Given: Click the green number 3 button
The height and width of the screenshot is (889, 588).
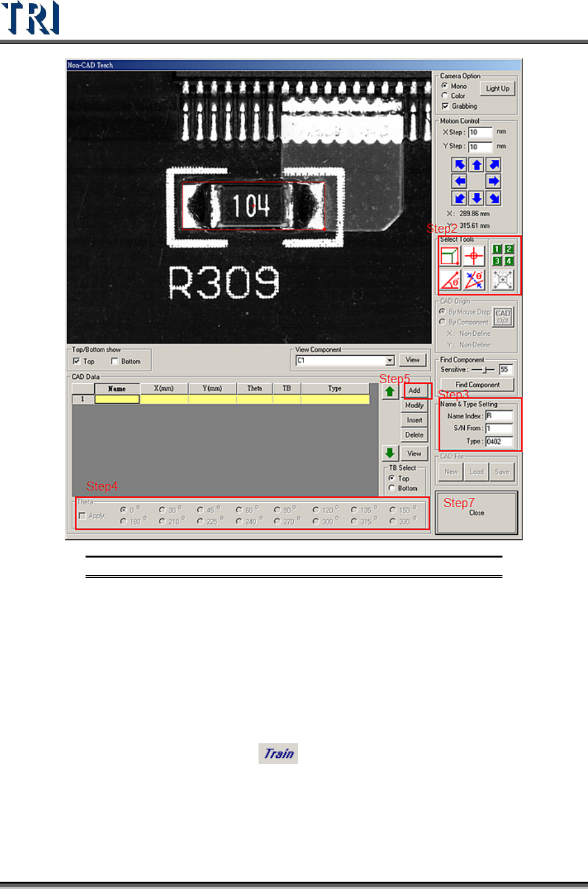Looking at the screenshot, I should pos(497,261).
